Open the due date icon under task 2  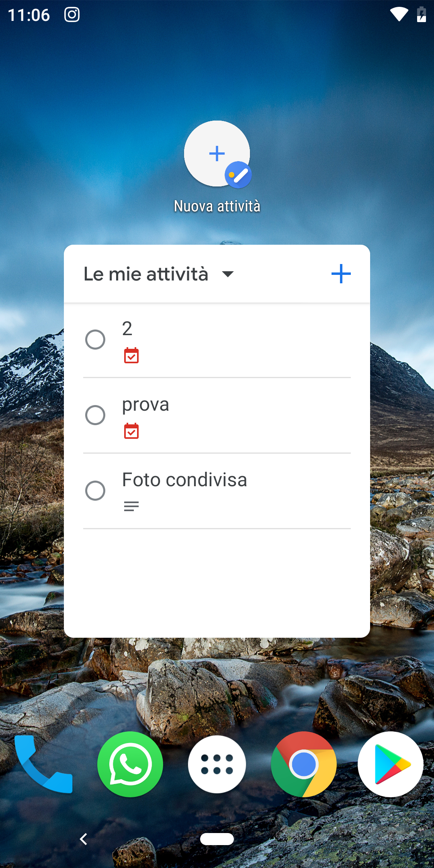coord(131,356)
